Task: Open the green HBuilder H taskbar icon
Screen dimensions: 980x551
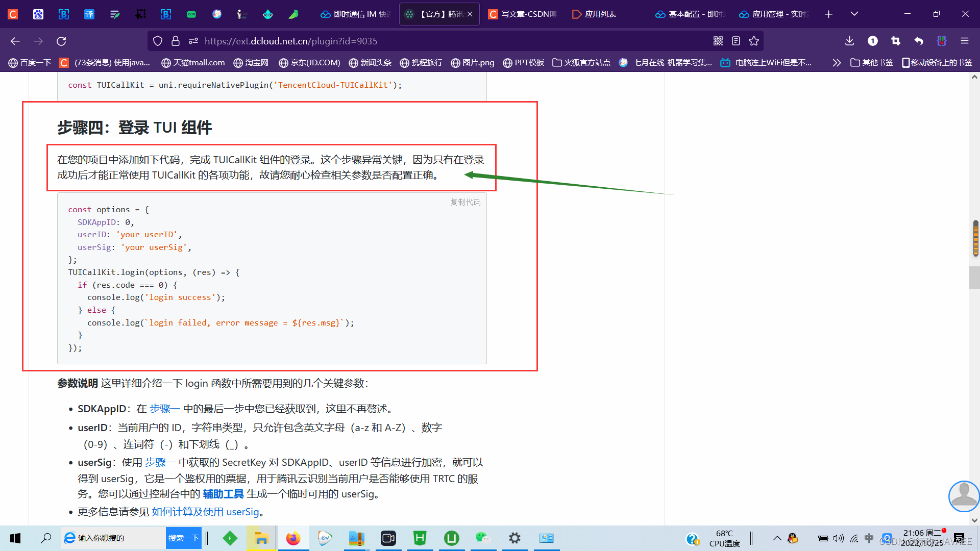Action: [x=420, y=538]
